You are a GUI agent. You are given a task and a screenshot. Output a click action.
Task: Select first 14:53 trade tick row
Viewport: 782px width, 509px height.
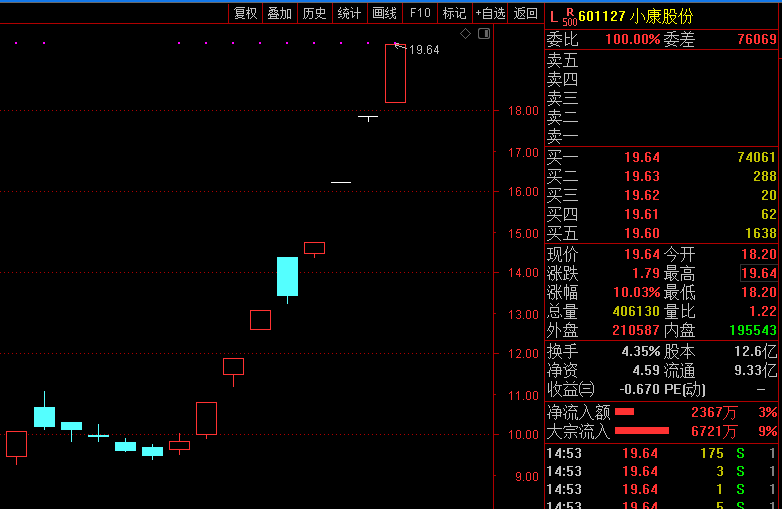click(x=662, y=453)
